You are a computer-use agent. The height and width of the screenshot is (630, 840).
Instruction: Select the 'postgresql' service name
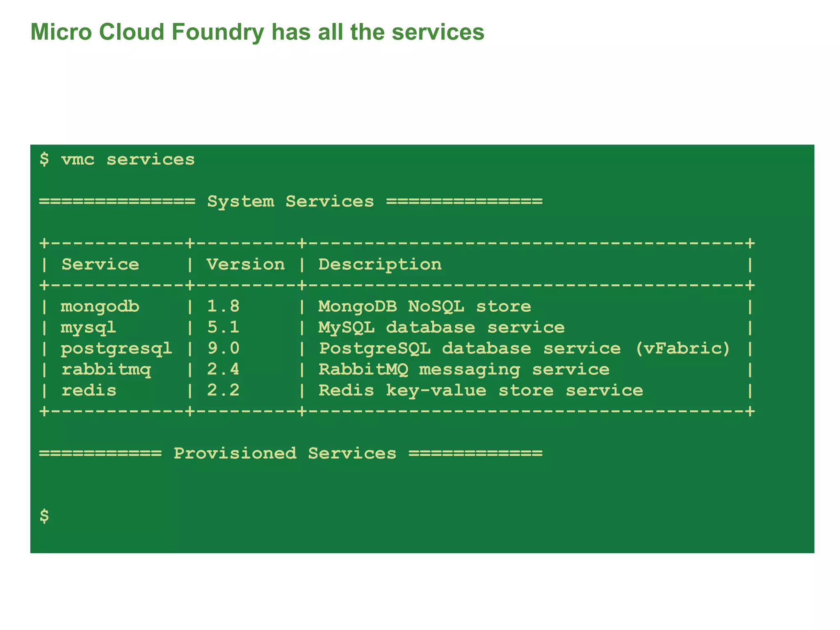tap(116, 349)
